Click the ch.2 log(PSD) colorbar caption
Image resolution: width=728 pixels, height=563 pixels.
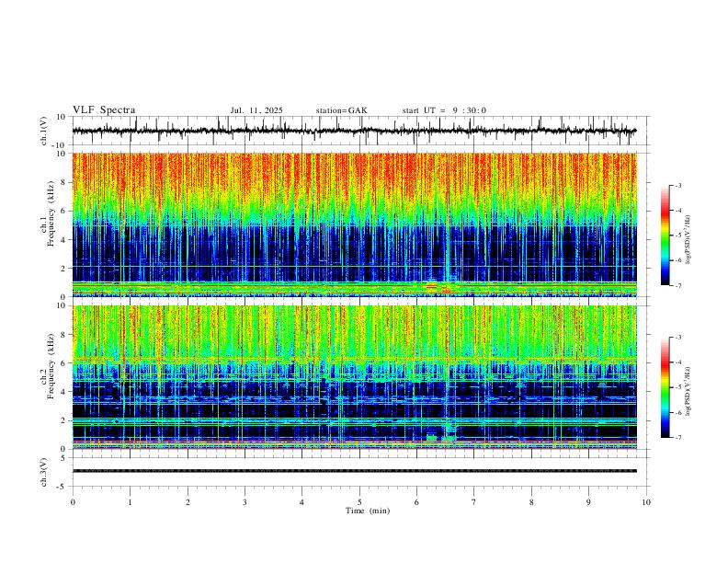[688, 392]
